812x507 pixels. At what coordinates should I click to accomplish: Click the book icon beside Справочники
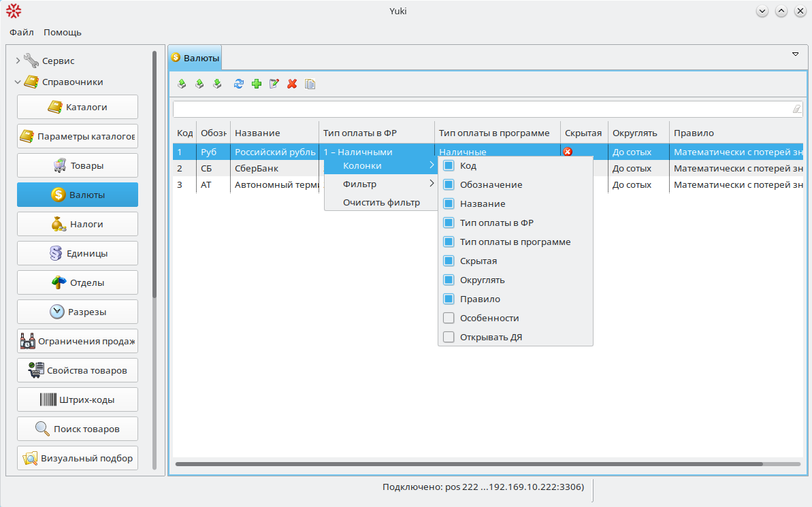point(31,82)
